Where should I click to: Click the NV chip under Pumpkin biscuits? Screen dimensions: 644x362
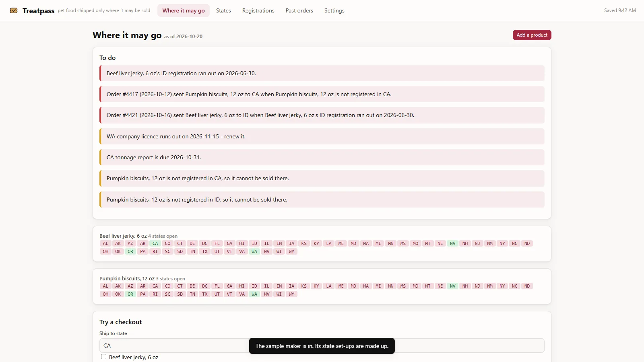(x=453, y=286)
